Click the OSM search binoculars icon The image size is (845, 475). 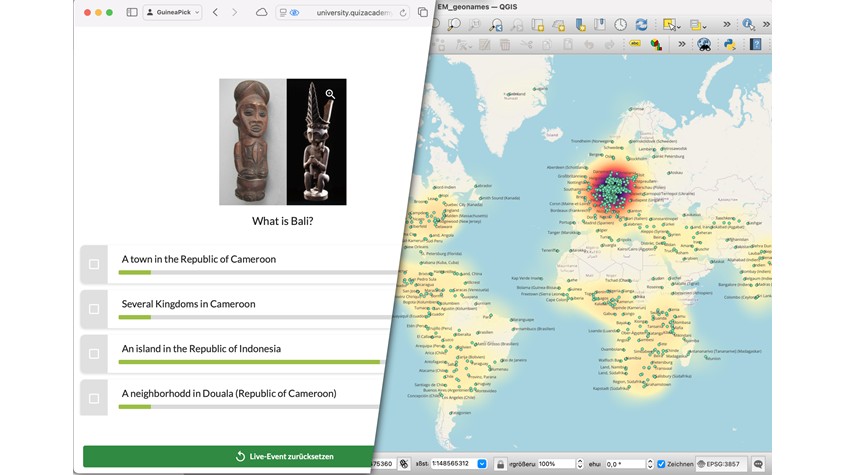704,45
